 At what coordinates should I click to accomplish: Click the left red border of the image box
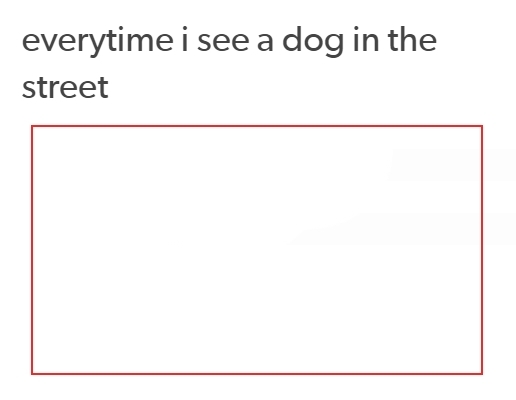coord(32,250)
